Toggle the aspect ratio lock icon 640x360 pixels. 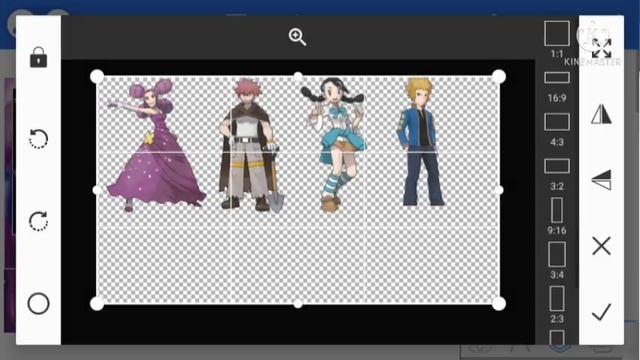(38, 57)
